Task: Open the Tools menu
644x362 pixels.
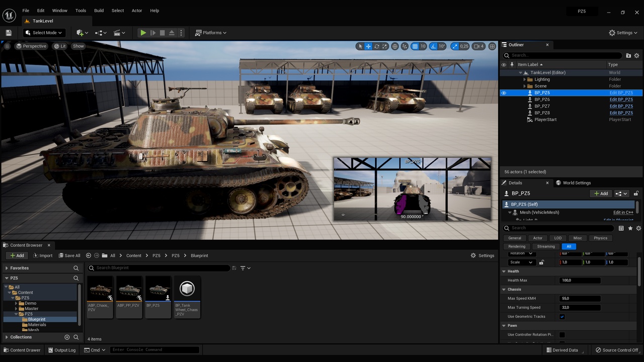Action: 80,11
